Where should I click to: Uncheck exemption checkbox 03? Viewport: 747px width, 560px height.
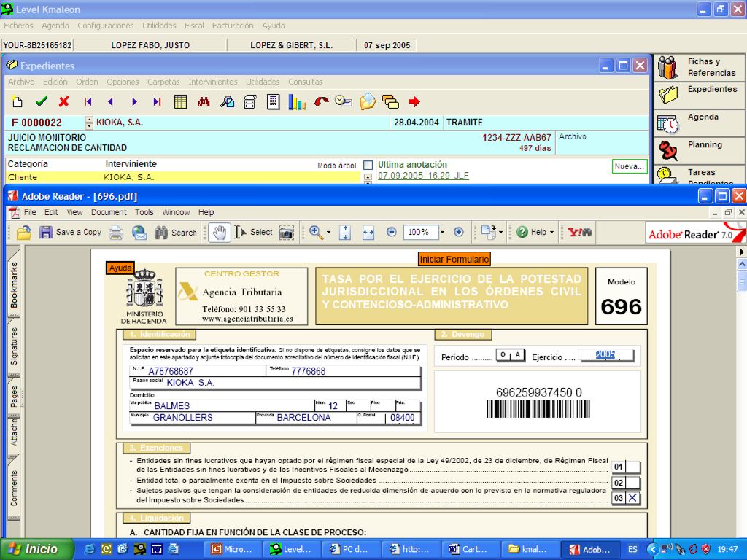click(x=632, y=498)
